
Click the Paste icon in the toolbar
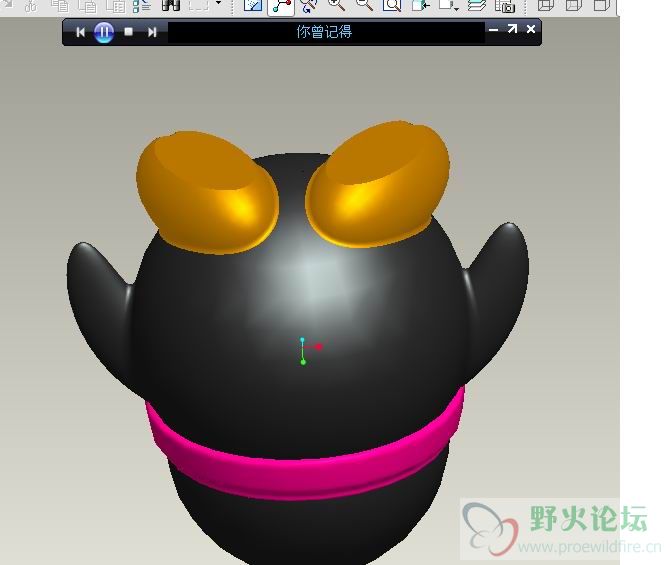click(x=87, y=6)
